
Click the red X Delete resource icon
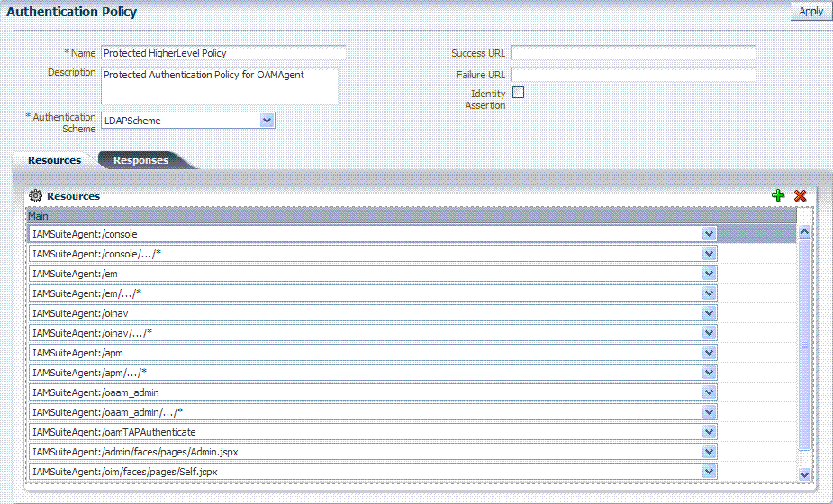(x=800, y=195)
